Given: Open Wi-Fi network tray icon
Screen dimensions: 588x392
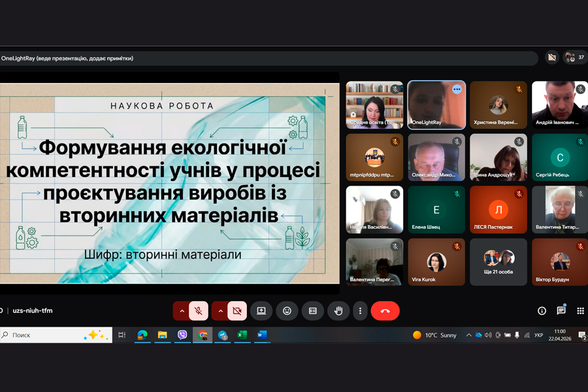Looking at the screenshot, I should coord(527,335).
